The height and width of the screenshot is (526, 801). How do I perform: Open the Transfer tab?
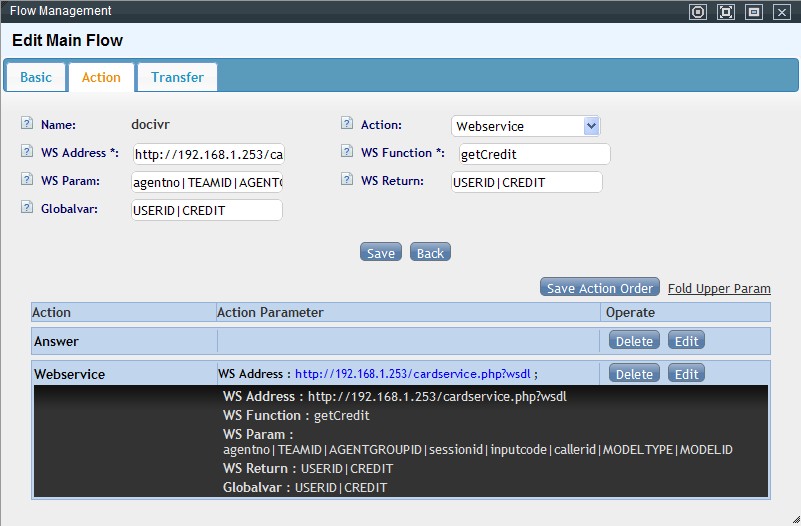pyautogui.click(x=177, y=77)
